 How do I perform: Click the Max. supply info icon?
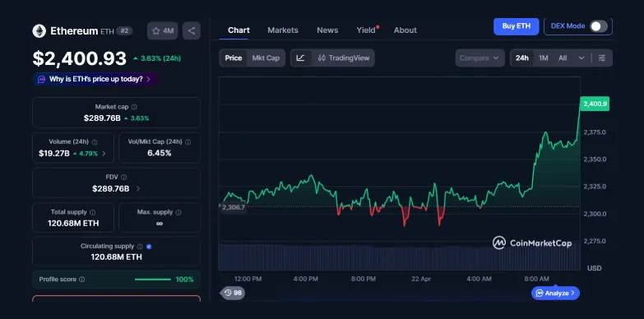pyautogui.click(x=178, y=212)
